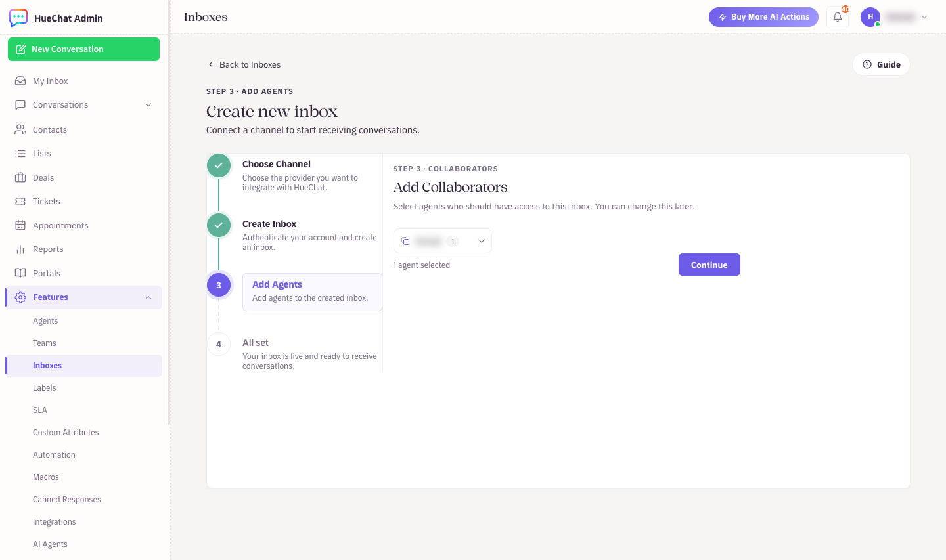Open the Automation page

54,455
